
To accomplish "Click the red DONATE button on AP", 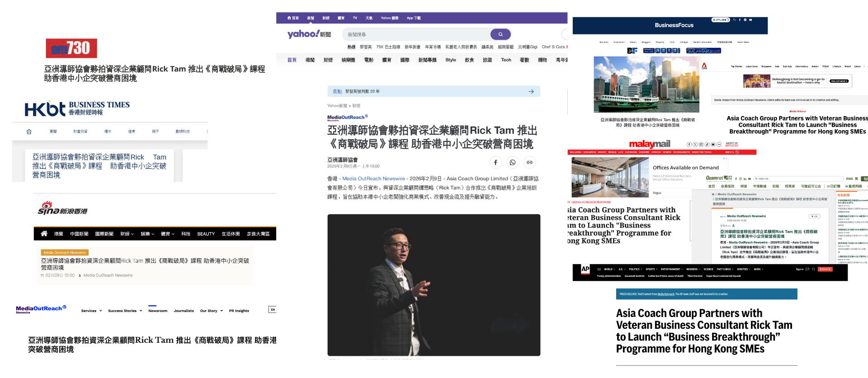I will click(x=825, y=269).
